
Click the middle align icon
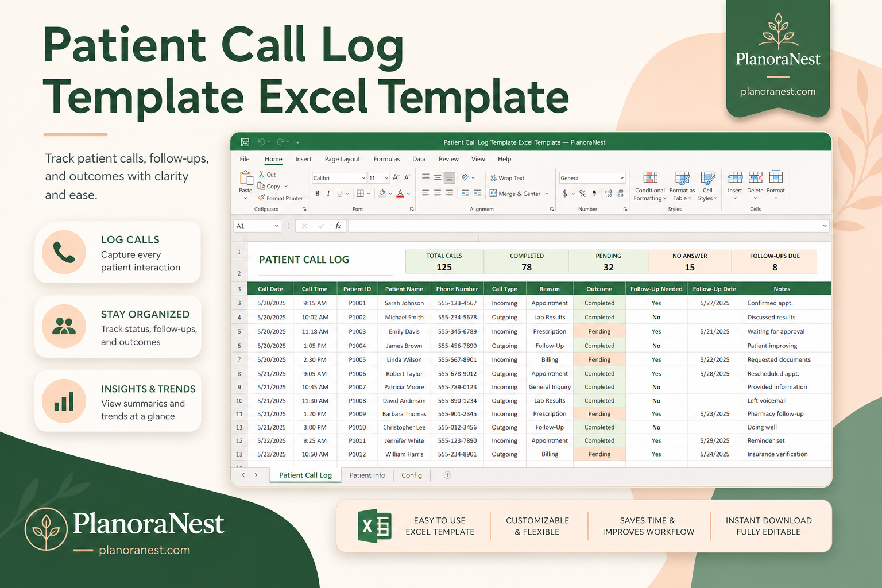tap(438, 178)
